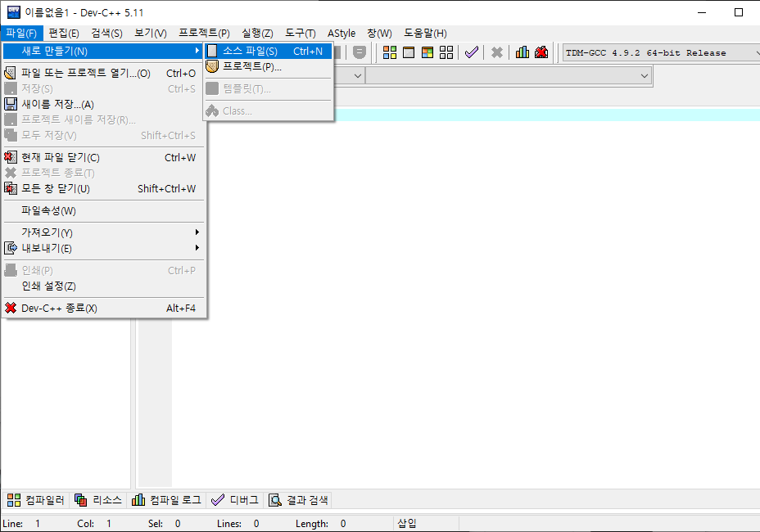Click the disabled Class... entry

coord(269,111)
